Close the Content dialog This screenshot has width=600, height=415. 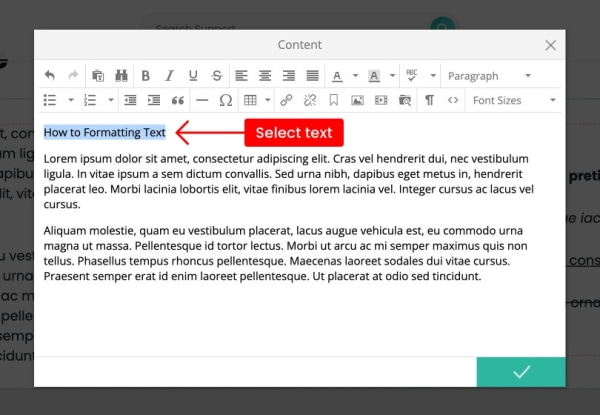pos(550,45)
